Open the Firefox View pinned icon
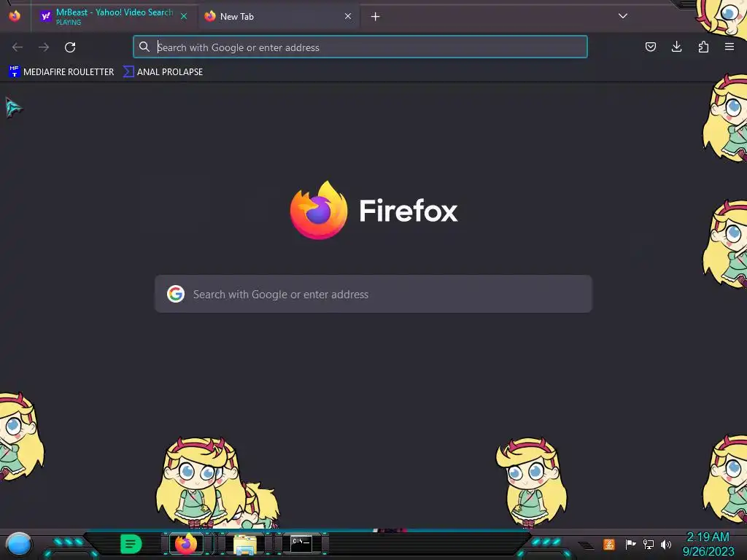 [x=15, y=16]
